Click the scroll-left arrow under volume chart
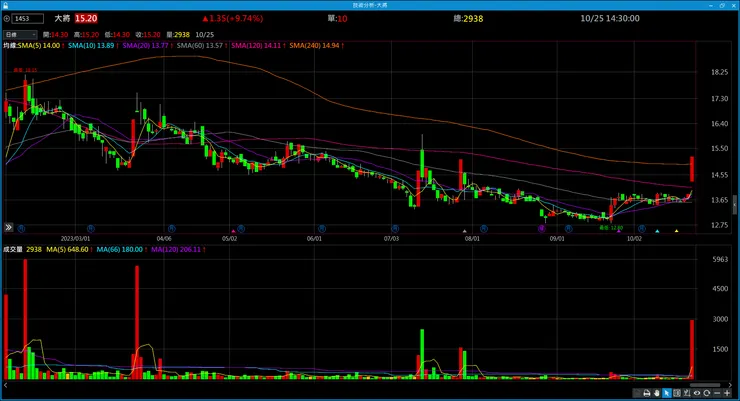The height and width of the screenshot is (401, 740). tap(5, 385)
